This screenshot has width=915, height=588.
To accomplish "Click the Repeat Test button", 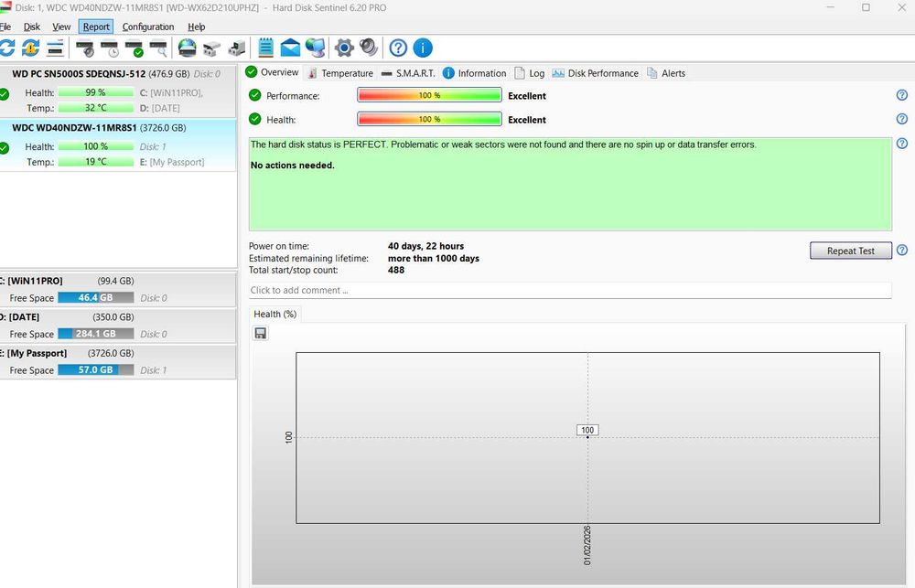I will click(851, 251).
